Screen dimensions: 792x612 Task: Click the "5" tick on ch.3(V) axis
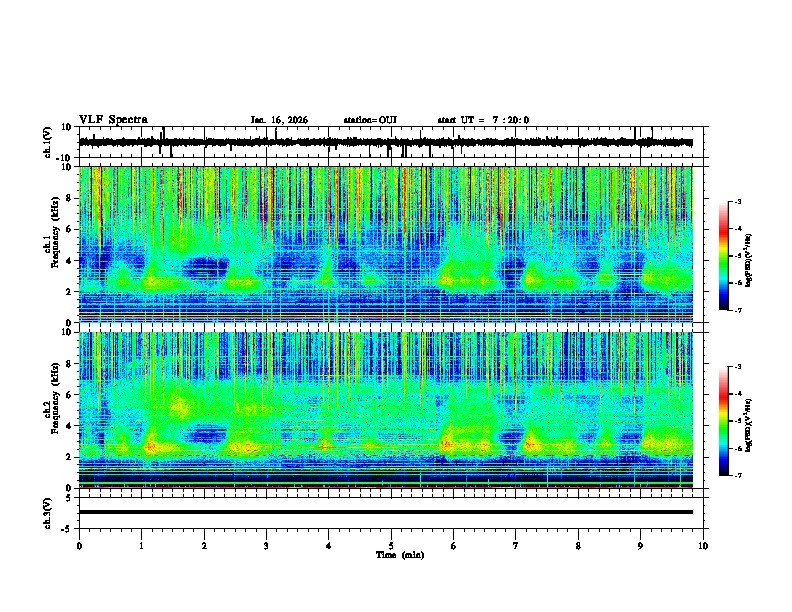click(x=70, y=497)
